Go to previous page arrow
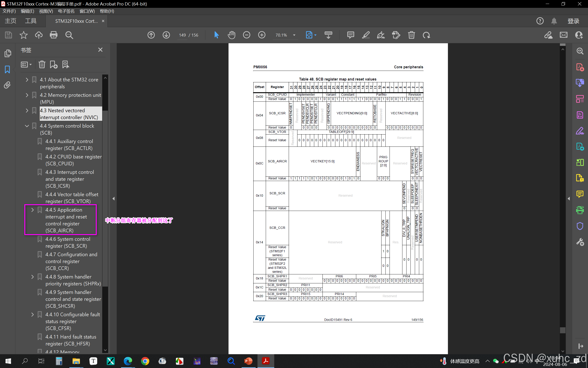This screenshot has width=588, height=368. 151,35
